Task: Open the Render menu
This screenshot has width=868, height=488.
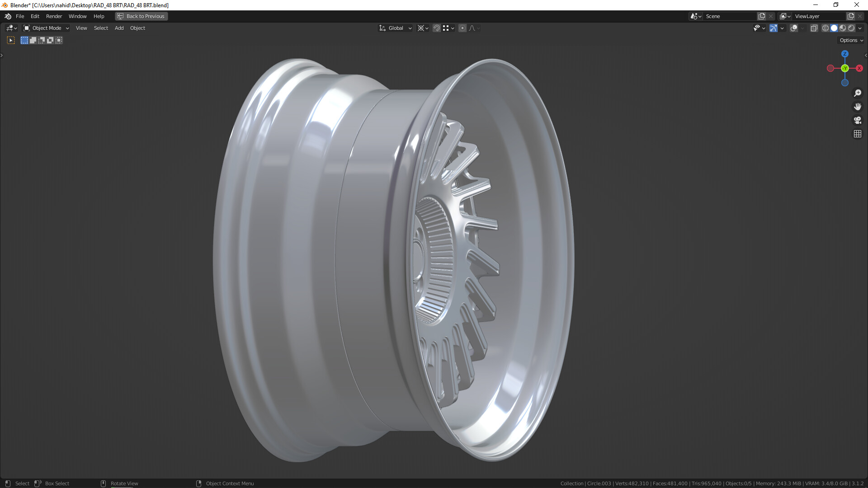Action: click(x=54, y=16)
